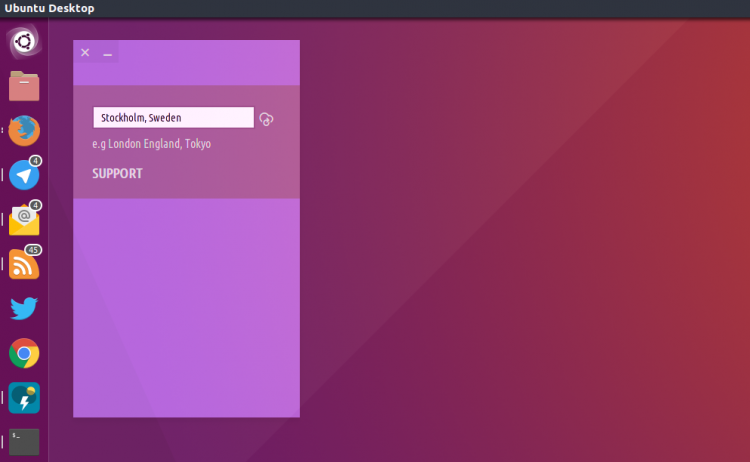Open Telegram with 4 notifications
Viewport: 750px width, 462px height.
click(24, 174)
